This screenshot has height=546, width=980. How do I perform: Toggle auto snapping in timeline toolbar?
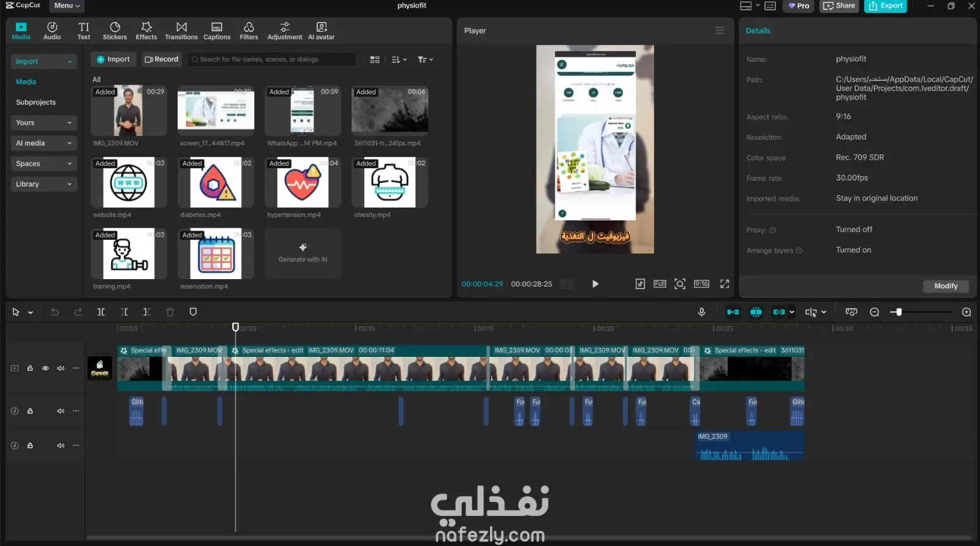point(756,312)
